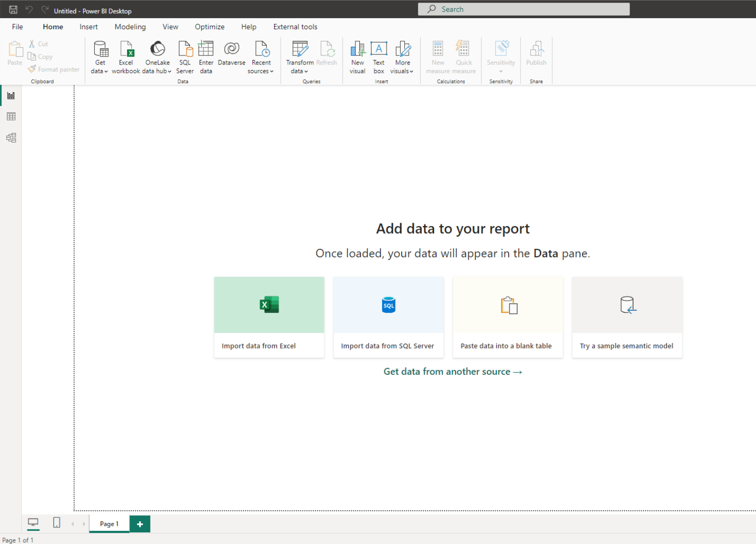Switch to mobile layout icon at bottom
The height and width of the screenshot is (544, 756).
point(56,523)
